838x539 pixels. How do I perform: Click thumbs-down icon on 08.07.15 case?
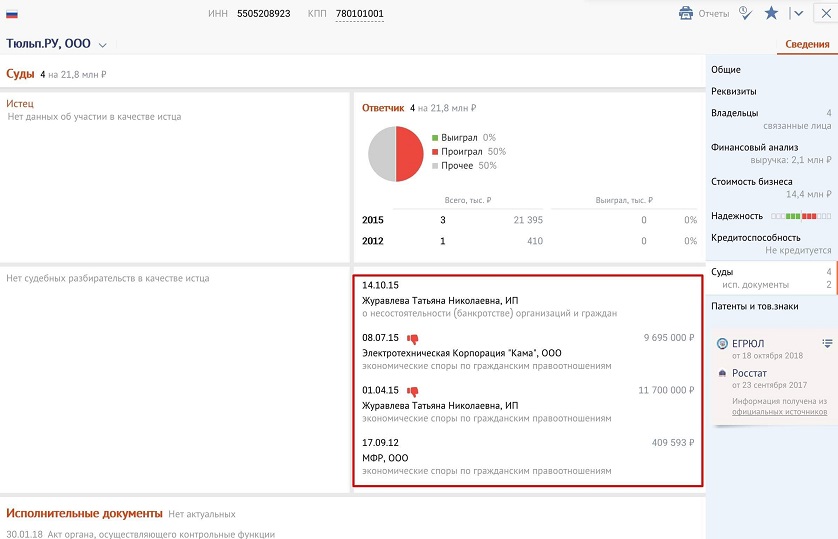click(x=412, y=339)
